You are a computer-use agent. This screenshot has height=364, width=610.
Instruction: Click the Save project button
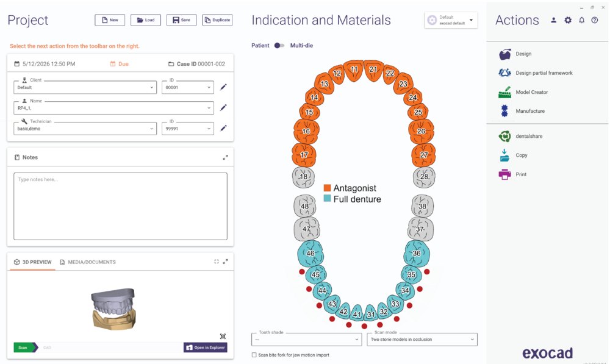click(181, 20)
